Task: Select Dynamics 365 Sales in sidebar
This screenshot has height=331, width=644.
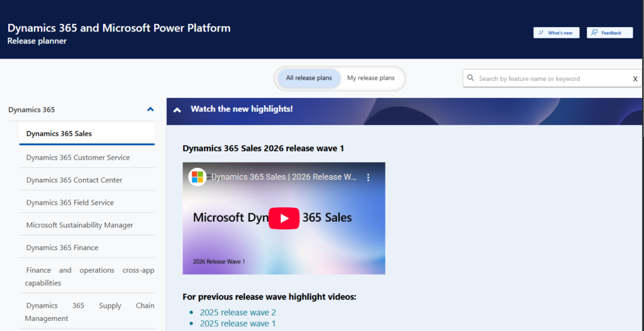Action: point(59,134)
